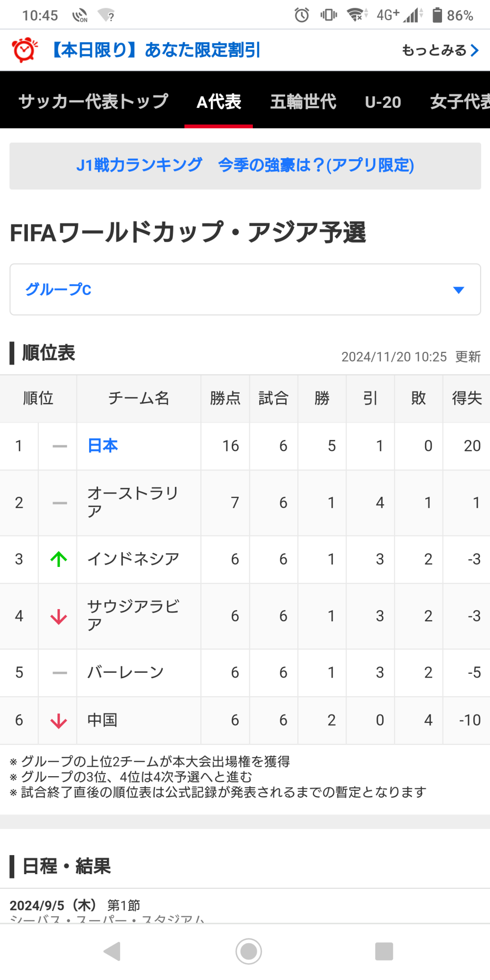
Task: Tap the 得失 column header
Action: [x=466, y=398]
